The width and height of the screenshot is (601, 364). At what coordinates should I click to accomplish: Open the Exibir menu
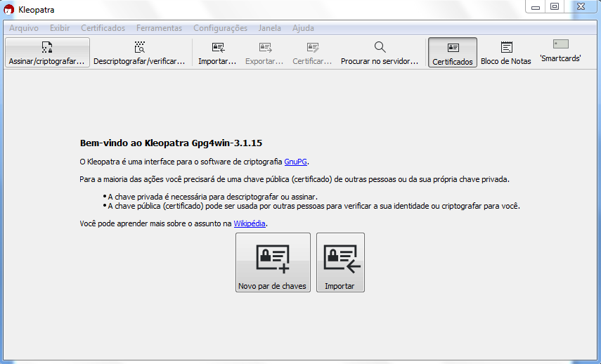(x=60, y=28)
